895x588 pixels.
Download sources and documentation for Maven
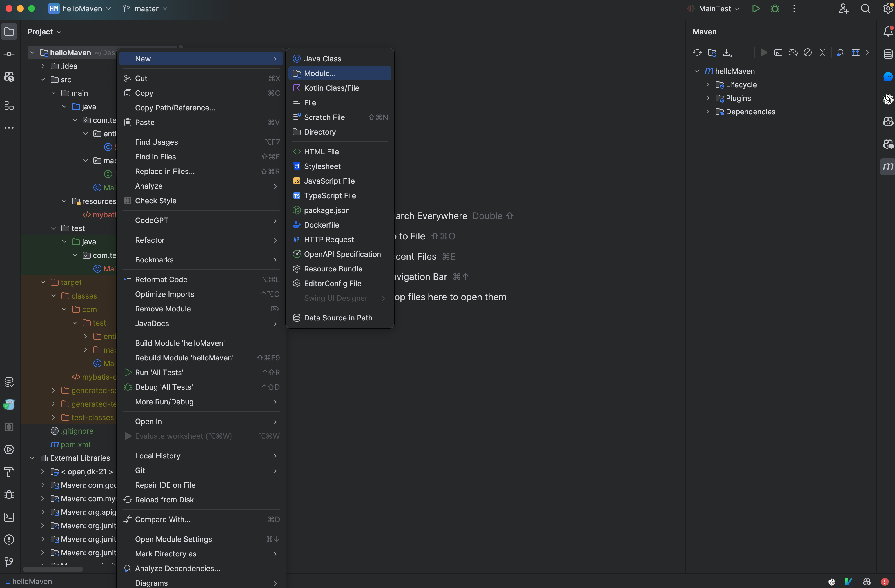pyautogui.click(x=727, y=53)
